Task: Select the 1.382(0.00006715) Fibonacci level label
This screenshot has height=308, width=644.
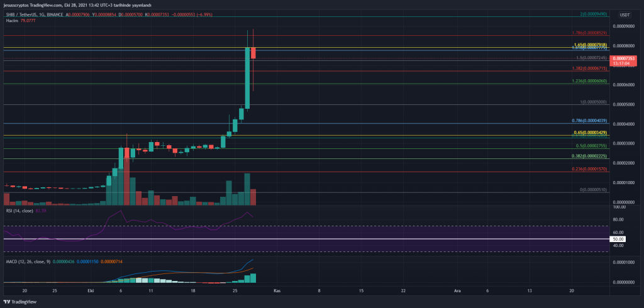Action: 590,69
